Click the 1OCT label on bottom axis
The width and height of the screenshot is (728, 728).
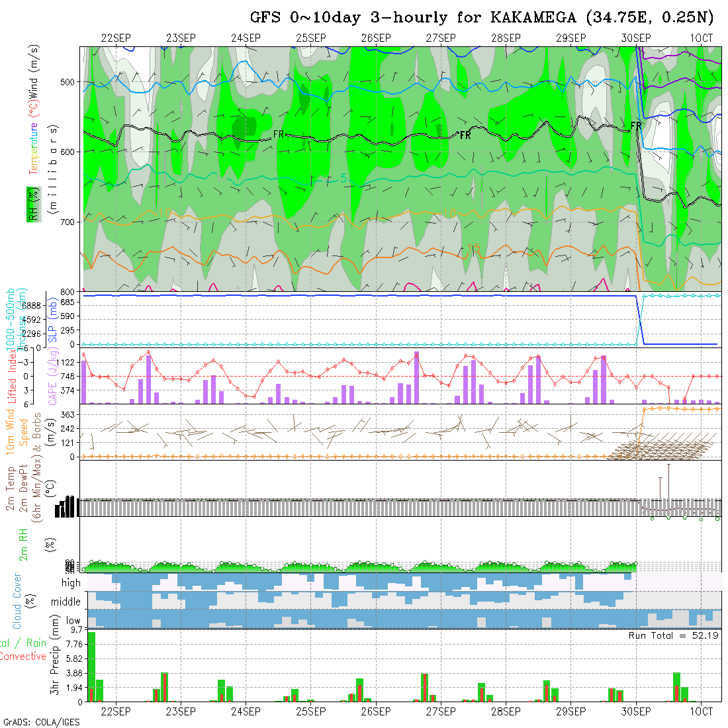click(x=701, y=711)
